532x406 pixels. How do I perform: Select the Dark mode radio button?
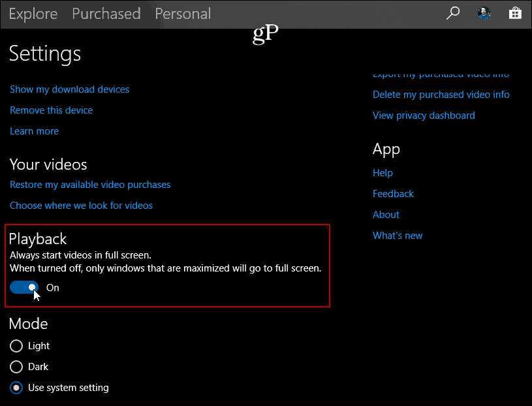[x=16, y=367]
